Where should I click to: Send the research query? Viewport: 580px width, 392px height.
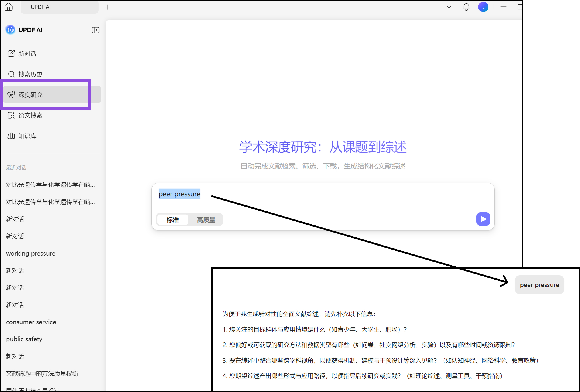click(x=483, y=219)
